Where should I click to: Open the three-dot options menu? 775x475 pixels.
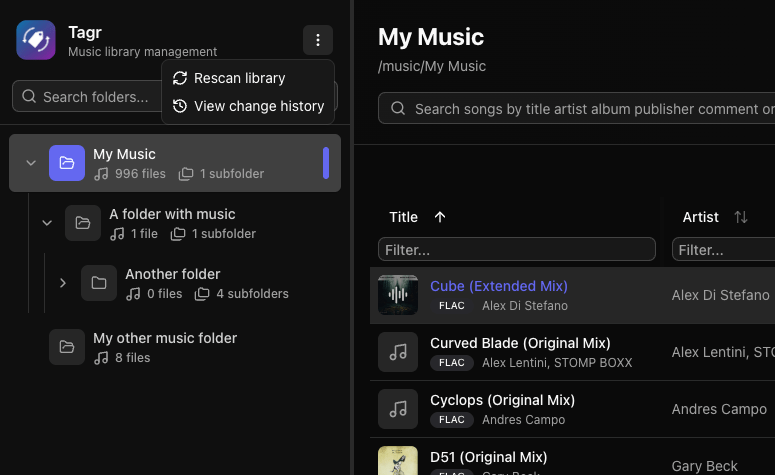(318, 41)
